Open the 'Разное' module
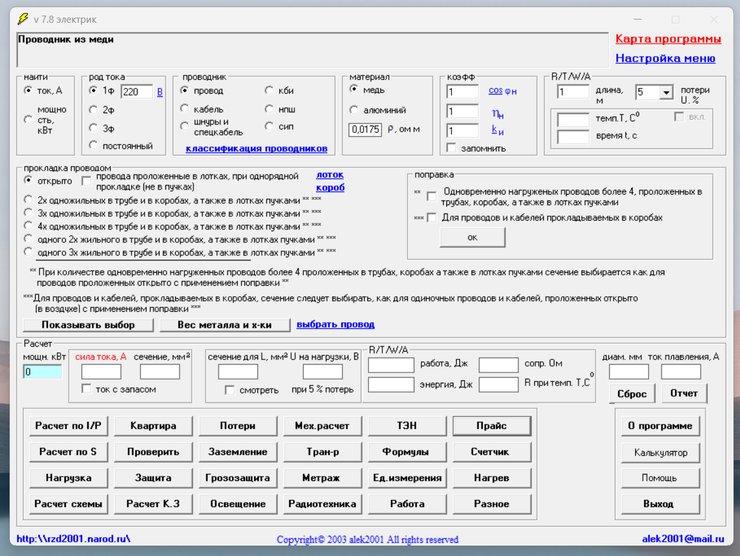 [x=491, y=504]
